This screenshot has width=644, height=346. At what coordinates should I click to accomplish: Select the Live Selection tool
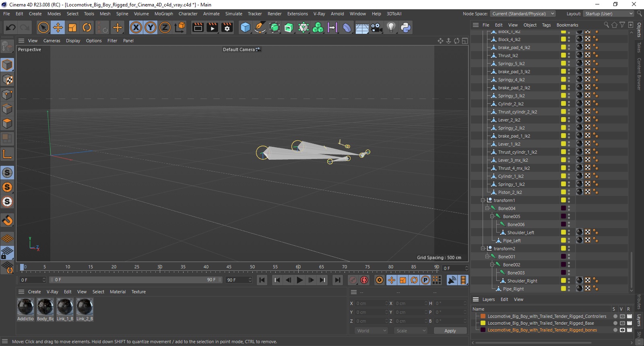[43, 27]
